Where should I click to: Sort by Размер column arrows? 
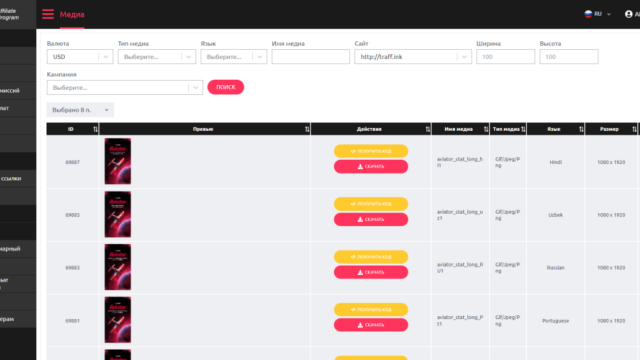point(634,129)
